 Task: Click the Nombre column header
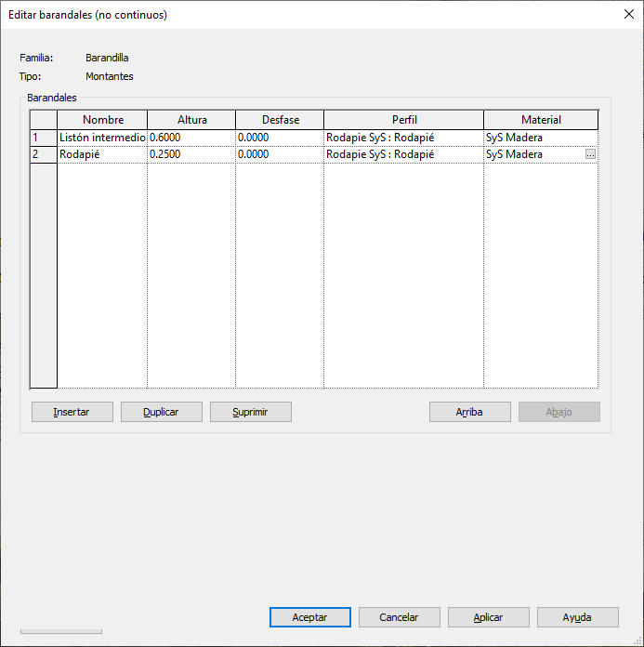coord(102,120)
